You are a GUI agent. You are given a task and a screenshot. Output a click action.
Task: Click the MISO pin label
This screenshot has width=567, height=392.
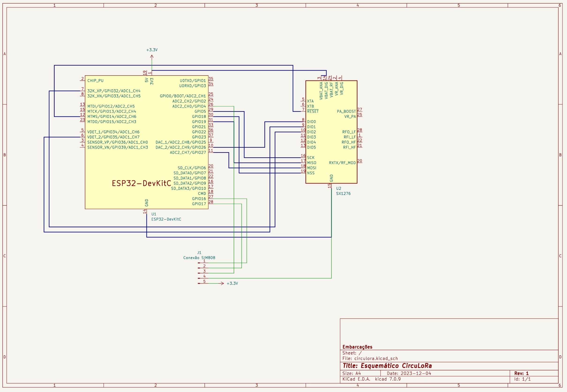pyautogui.click(x=312, y=163)
